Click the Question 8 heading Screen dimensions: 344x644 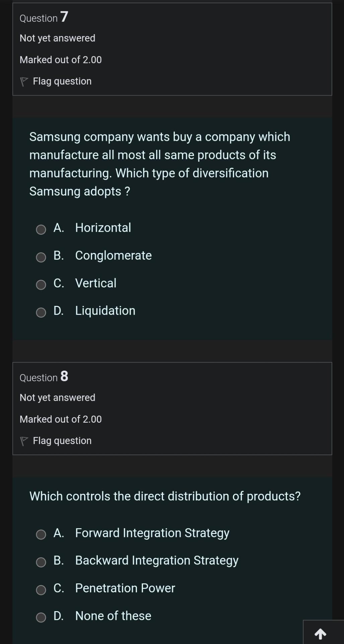tap(44, 377)
